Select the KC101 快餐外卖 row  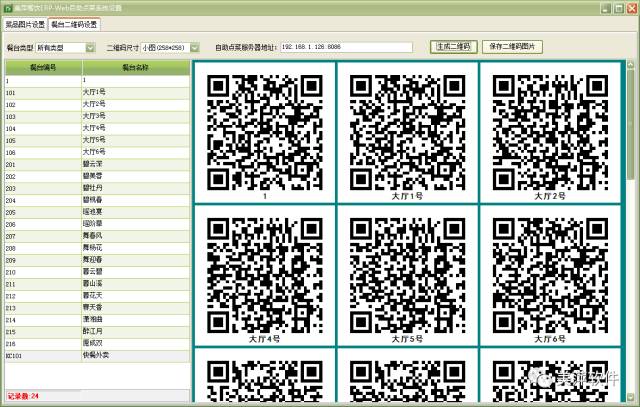(x=95, y=354)
